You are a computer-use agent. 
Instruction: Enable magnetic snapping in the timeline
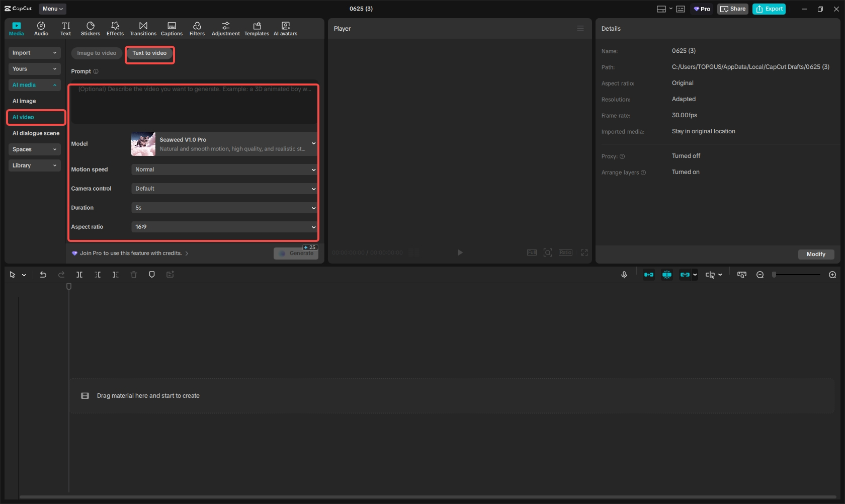pos(667,275)
